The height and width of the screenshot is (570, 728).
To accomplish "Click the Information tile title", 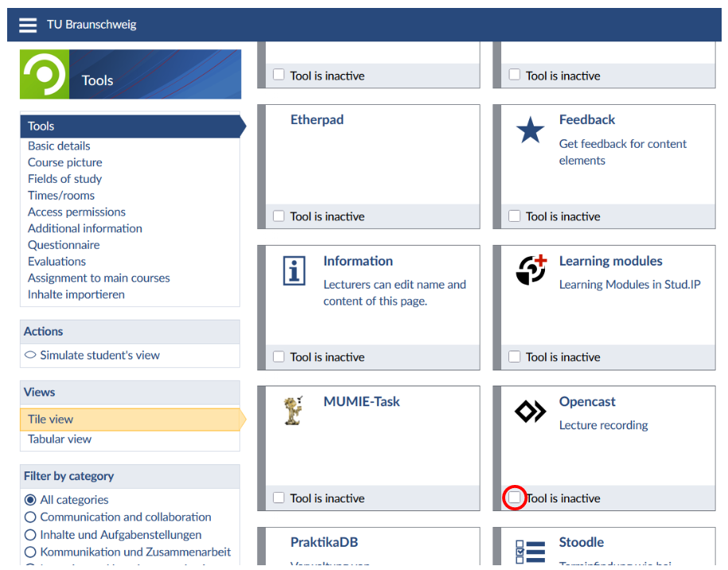I will click(x=358, y=261).
